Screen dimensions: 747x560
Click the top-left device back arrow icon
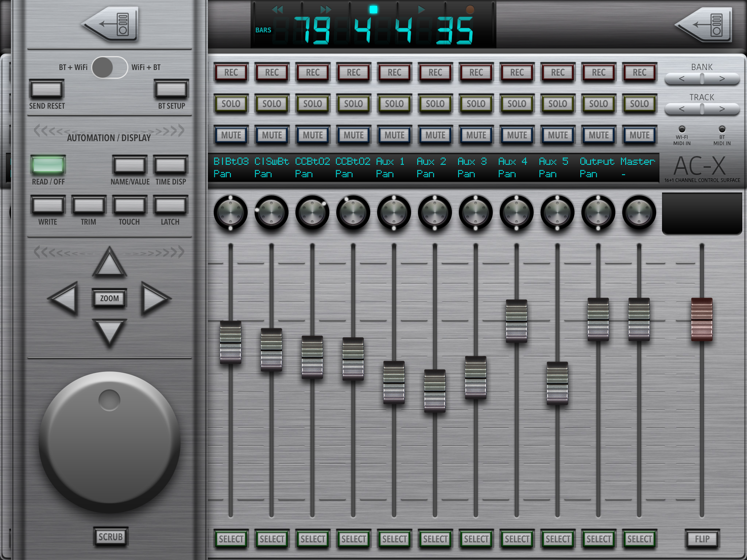pos(109,24)
